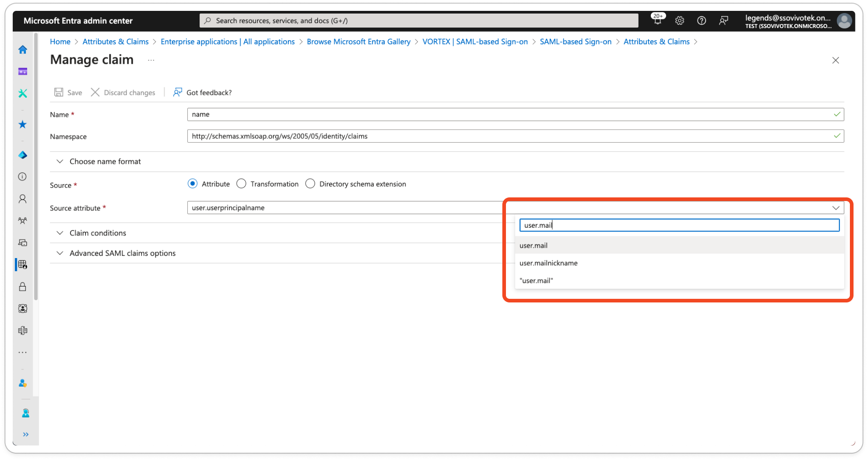
Task: Click the Help question mark icon
Action: pos(701,20)
